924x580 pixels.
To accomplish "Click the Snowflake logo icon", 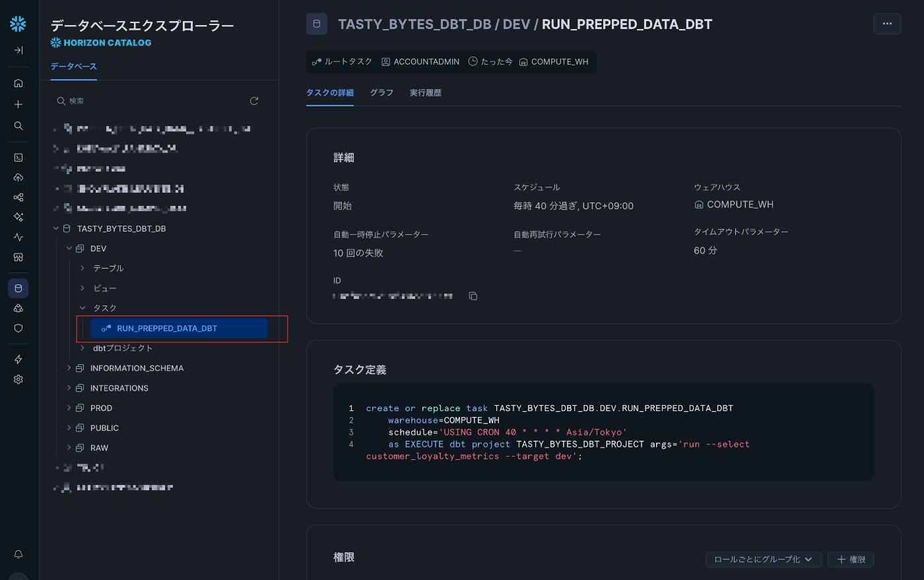I will coord(18,24).
